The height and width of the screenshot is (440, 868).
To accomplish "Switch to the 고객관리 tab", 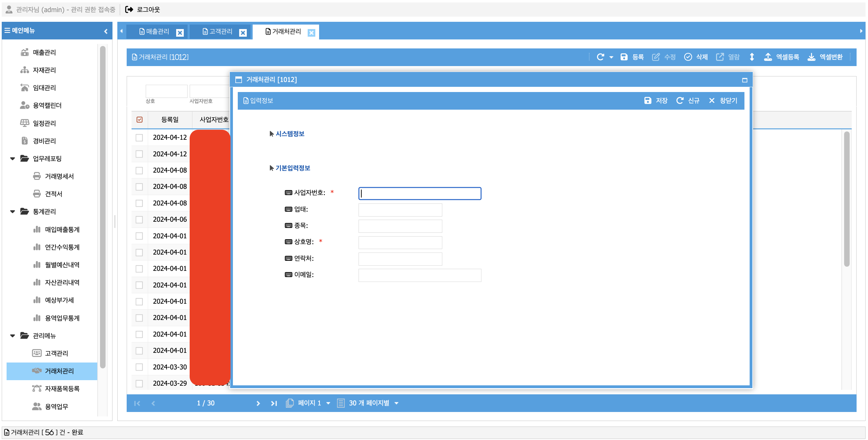I will pyautogui.click(x=217, y=32).
